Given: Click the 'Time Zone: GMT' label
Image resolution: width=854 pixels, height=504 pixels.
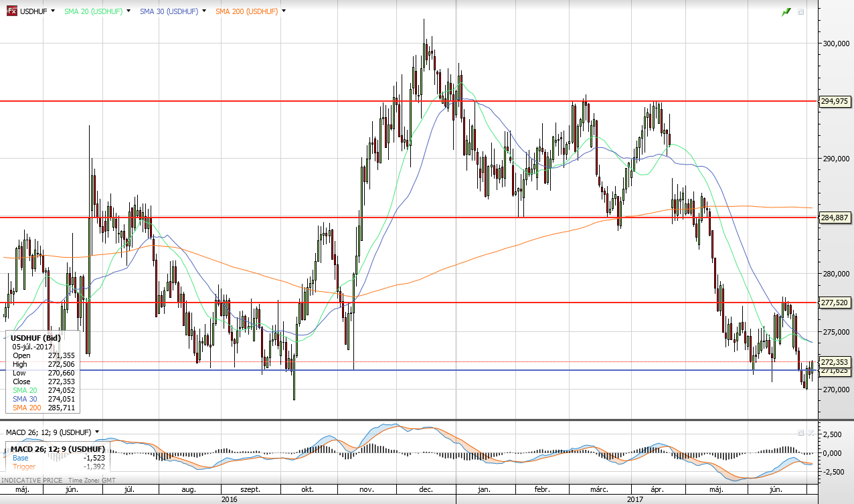Looking at the screenshot, I should [93, 480].
